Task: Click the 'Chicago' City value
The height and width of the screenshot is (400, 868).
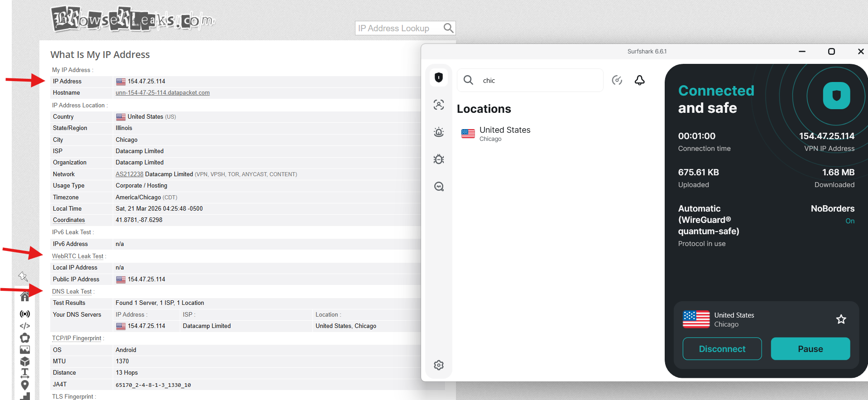Action: [x=127, y=140]
